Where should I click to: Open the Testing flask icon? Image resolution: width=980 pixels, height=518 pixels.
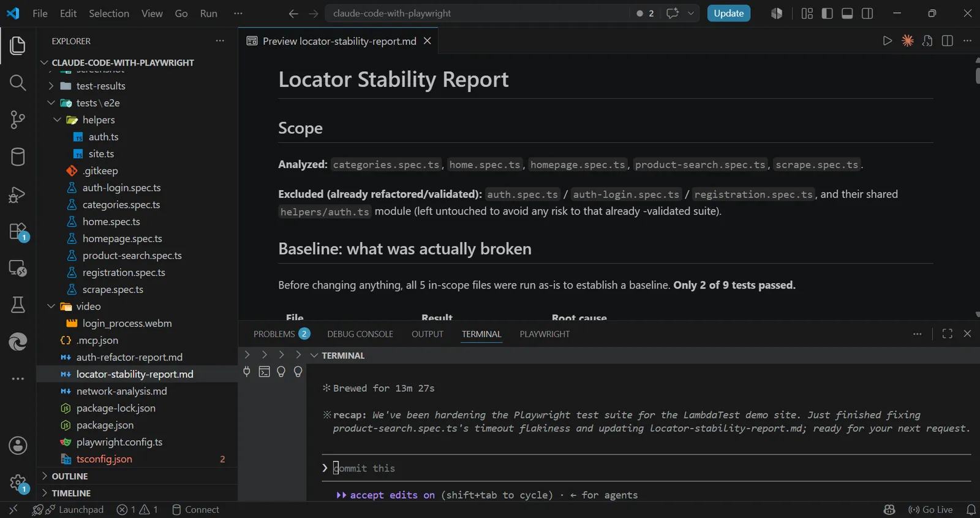[18, 305]
